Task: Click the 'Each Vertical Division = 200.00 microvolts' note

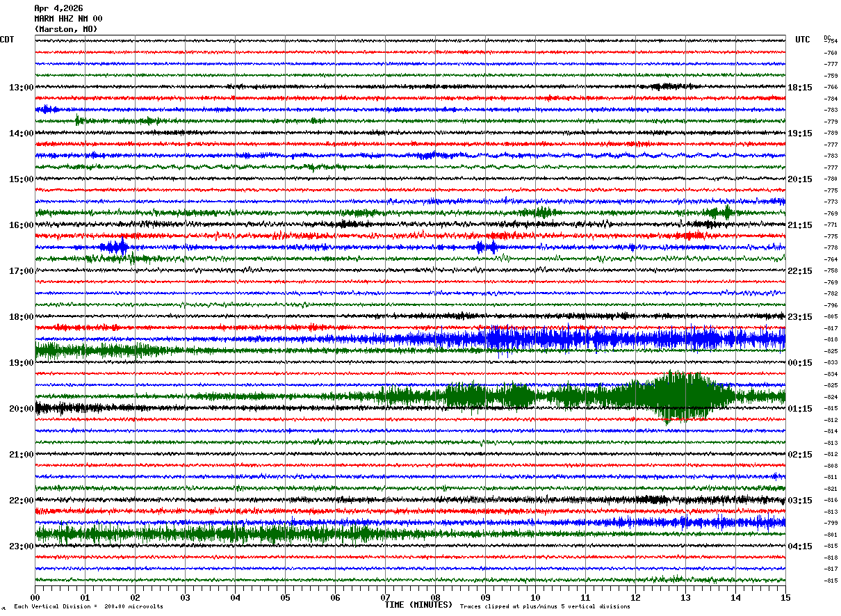Action: pyautogui.click(x=89, y=606)
